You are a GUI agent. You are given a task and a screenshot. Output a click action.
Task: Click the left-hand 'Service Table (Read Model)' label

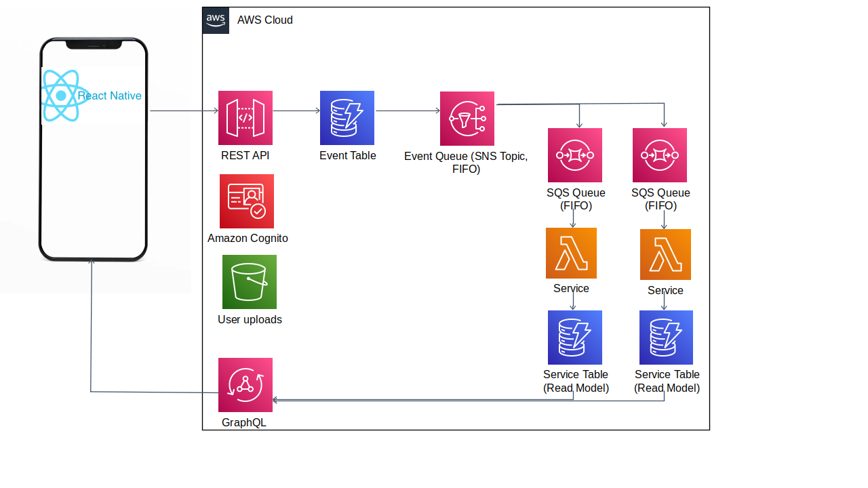576,381
